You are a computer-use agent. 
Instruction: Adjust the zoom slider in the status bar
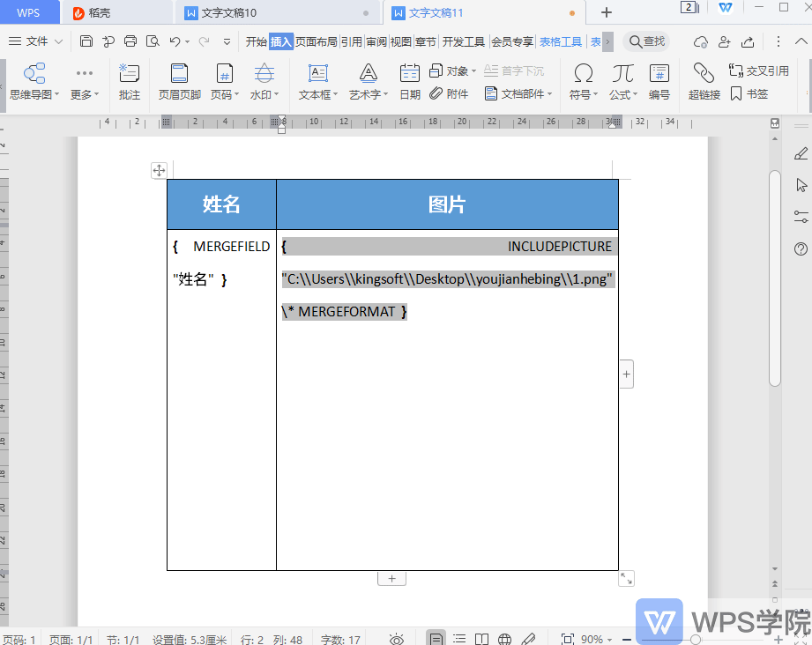click(x=697, y=637)
